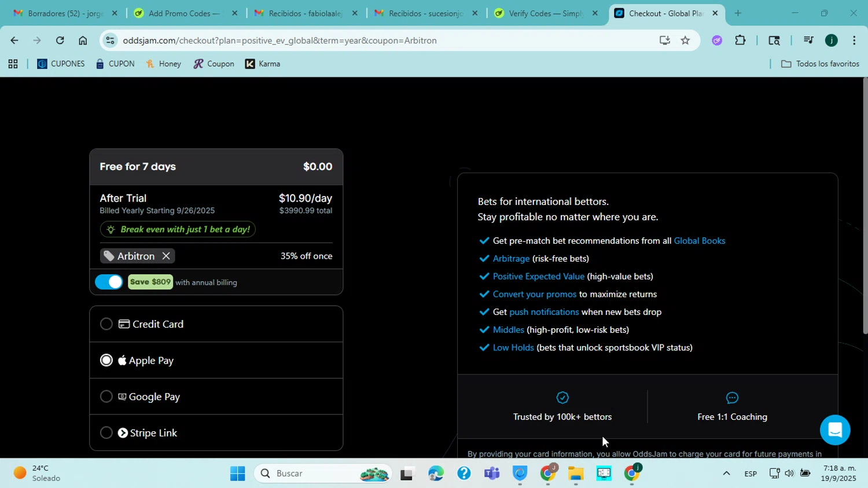Open the push notifications link
868x488 pixels.
click(544, 312)
